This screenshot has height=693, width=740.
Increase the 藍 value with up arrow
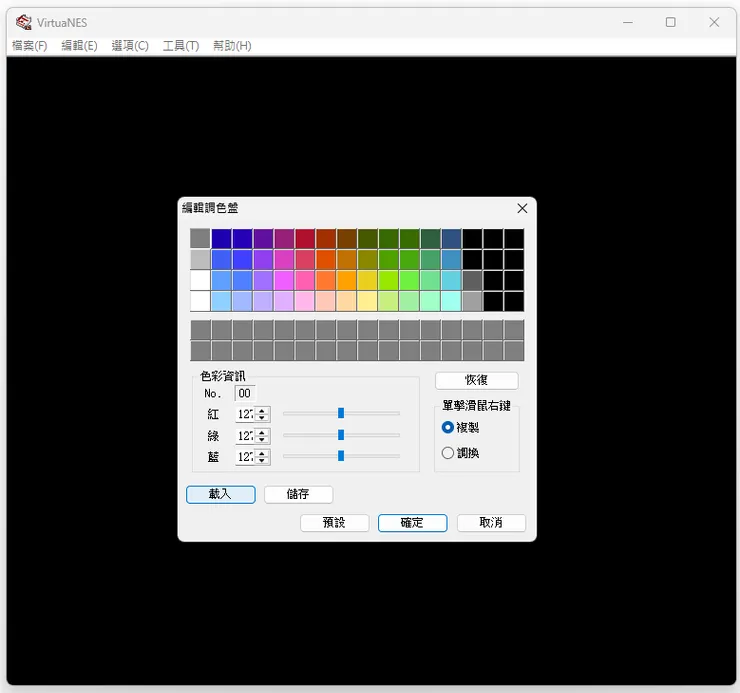point(262,453)
